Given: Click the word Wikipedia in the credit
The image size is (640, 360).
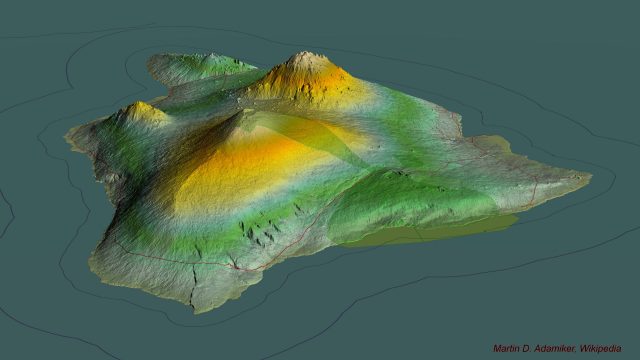Looking at the screenshot, I should pos(600,349).
